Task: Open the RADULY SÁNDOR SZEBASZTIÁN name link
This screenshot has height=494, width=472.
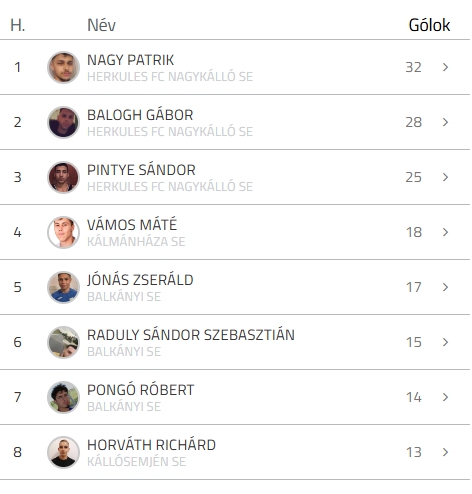Action: pos(191,335)
